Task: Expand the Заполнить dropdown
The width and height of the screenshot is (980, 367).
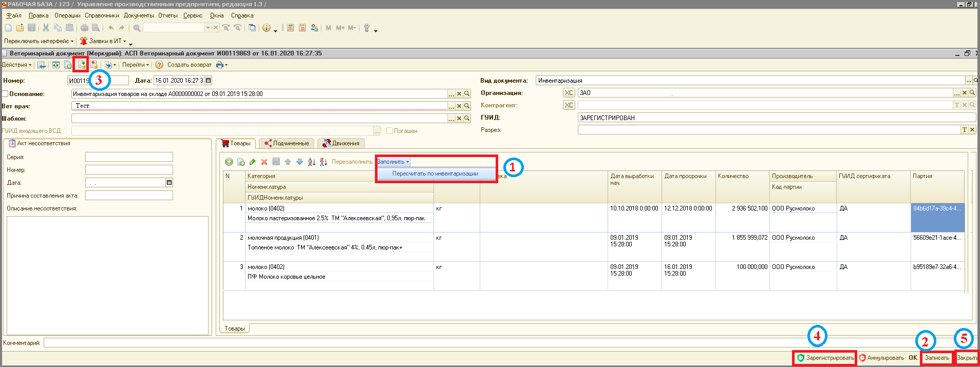Action: [x=393, y=162]
